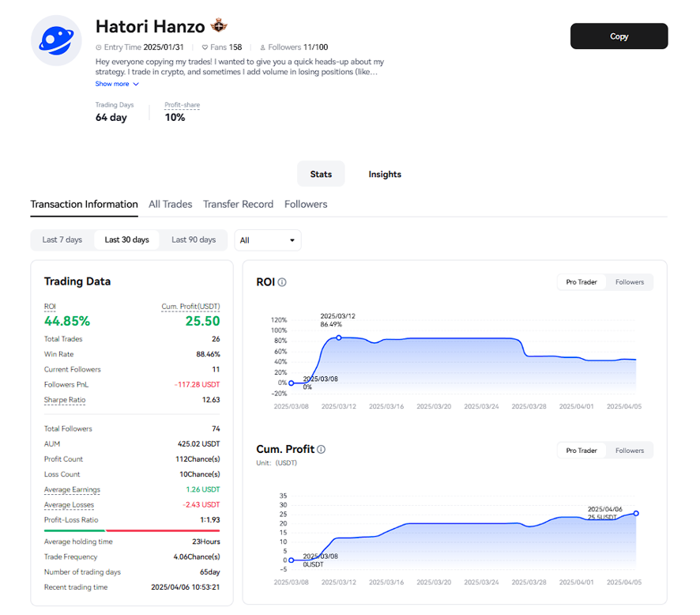Click the clock icon beside Entry Time

pyautogui.click(x=99, y=47)
